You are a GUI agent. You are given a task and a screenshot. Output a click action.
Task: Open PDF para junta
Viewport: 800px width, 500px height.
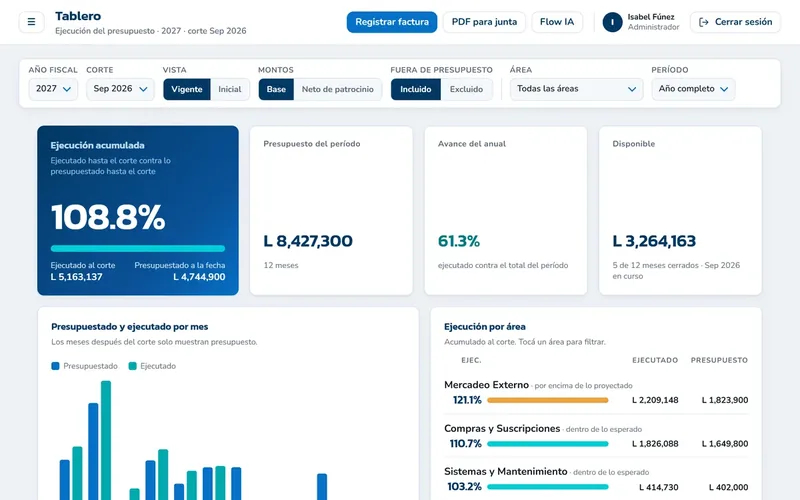point(484,22)
